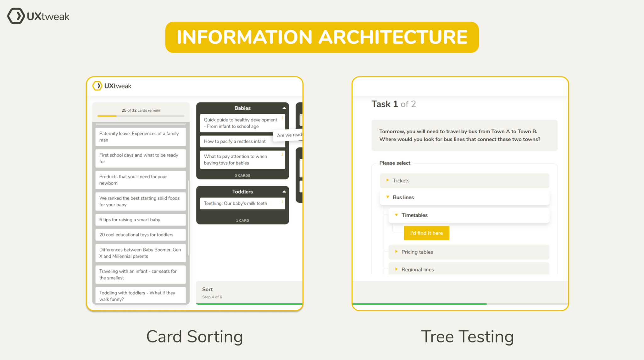The image size is (644, 360).
Task: Select the "Differences between Baby Boomer" card
Action: tap(141, 253)
